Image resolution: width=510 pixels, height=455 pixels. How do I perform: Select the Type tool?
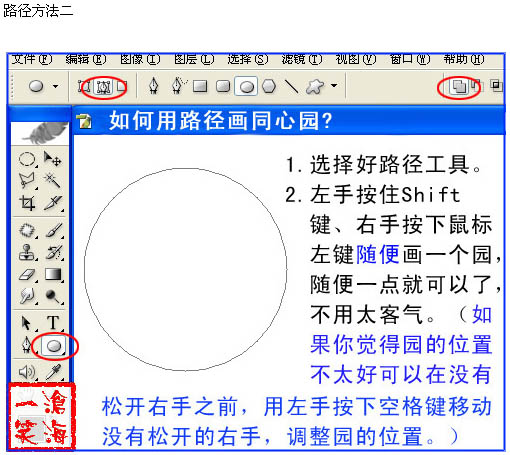click(x=53, y=323)
